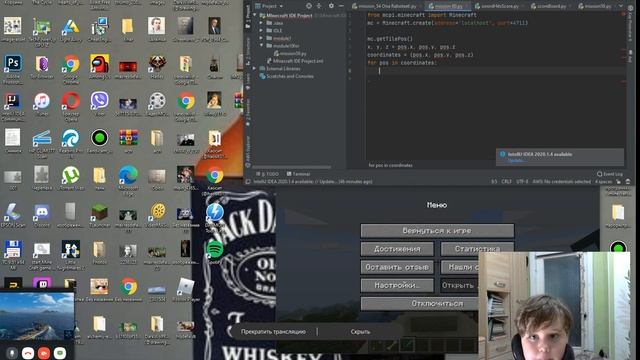Open the Epson Scan desktop shortcut
The image size is (640, 360).
[x=13, y=212]
